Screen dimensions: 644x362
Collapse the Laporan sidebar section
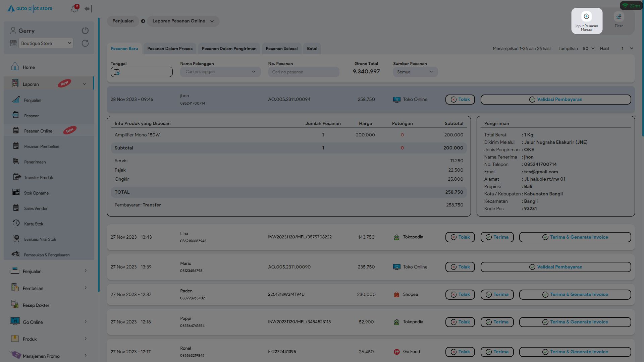(x=84, y=84)
